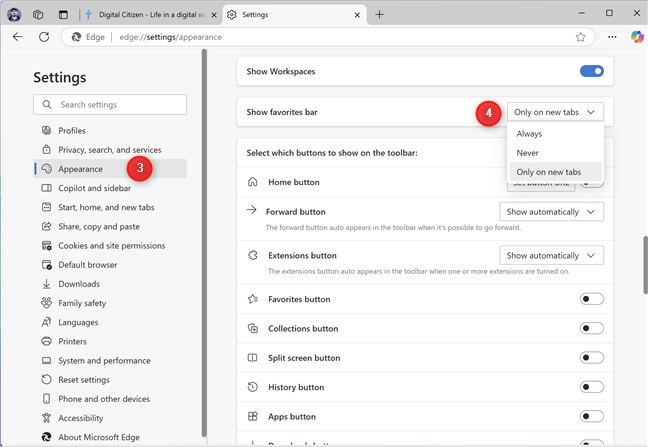Click the Search settings box
This screenshot has width=648, height=447.
(x=110, y=105)
